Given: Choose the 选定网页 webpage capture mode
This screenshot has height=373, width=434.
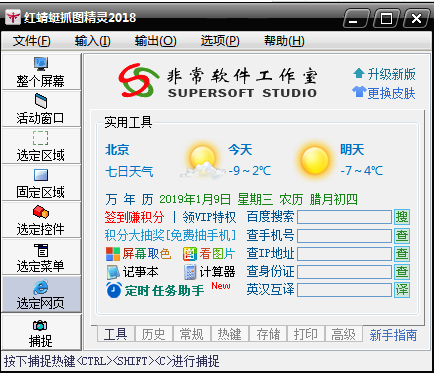Looking at the screenshot, I should click(41, 294).
